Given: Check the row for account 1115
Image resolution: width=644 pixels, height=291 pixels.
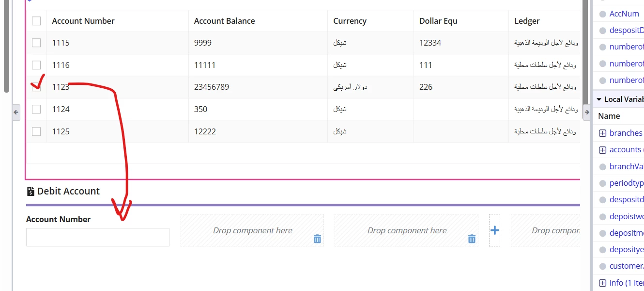Looking at the screenshot, I should pos(36,43).
